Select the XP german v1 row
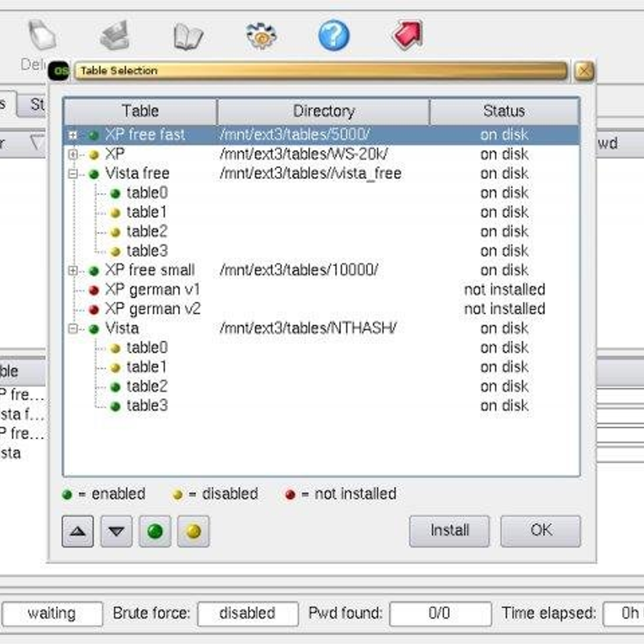 [x=322, y=289]
